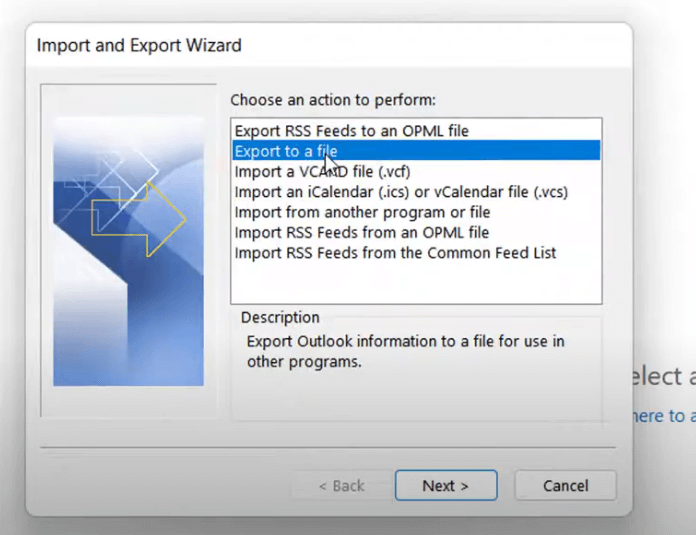Click the blank area beneath the description text
The height and width of the screenshot is (535, 696).
[415, 397]
